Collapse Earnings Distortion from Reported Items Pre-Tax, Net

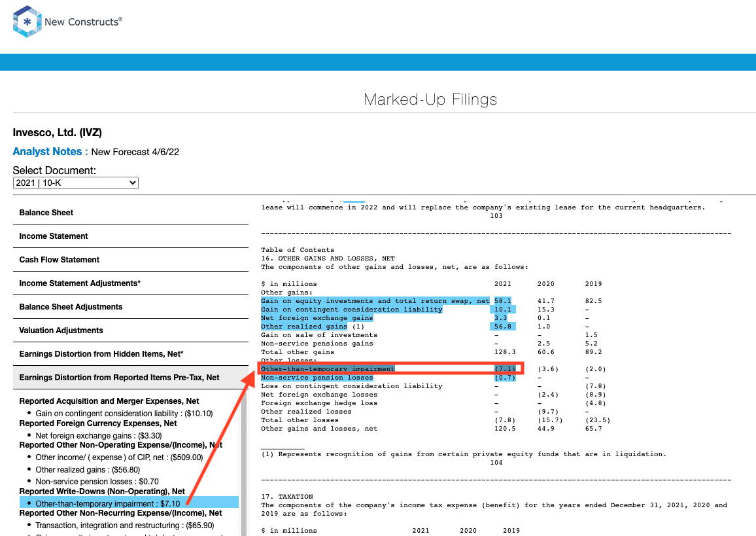[x=131, y=378]
